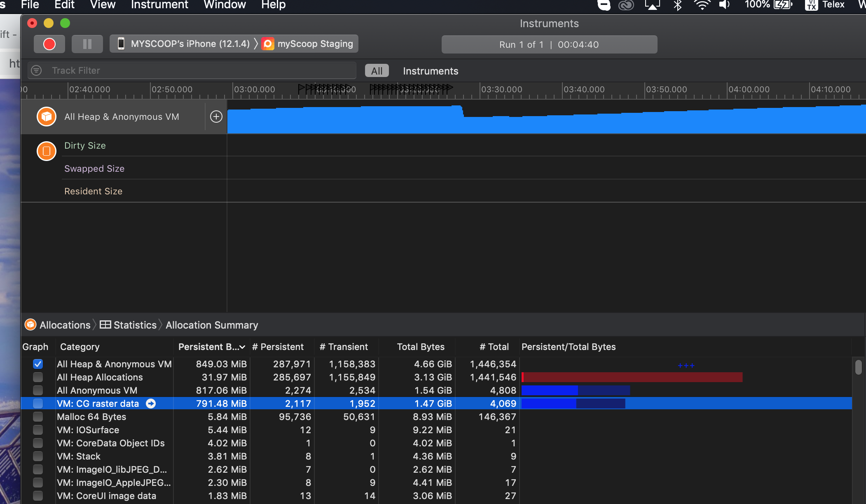The image size is (866, 504).
Task: Enable graph checkbox for Malloc 64 Bytes
Action: (38, 417)
